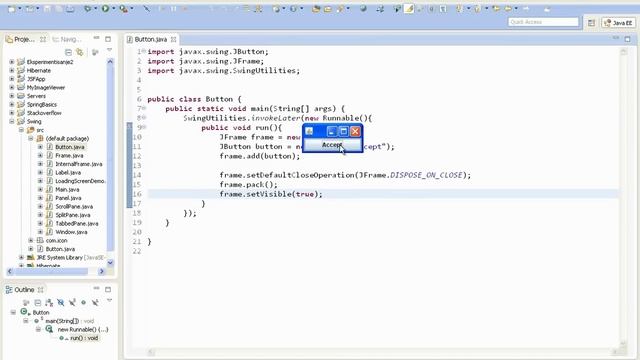640x360 pixels.
Task: Expand the JSFApp project node
Action: tap(12, 79)
